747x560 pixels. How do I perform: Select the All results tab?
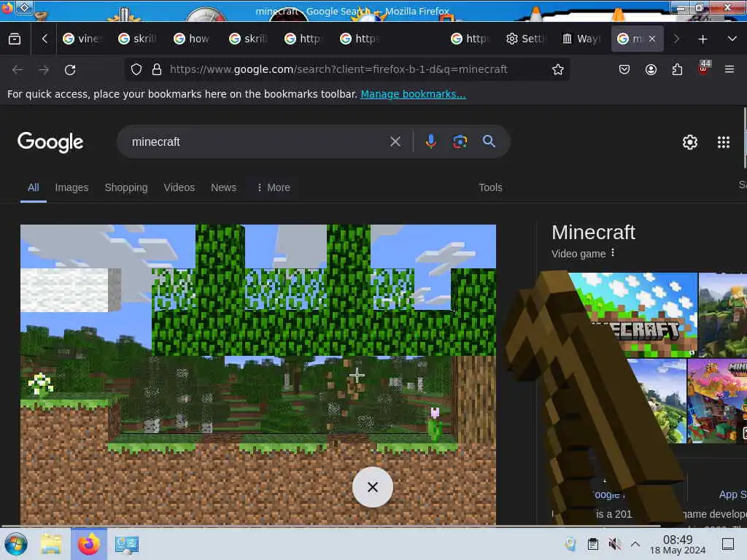coord(34,187)
